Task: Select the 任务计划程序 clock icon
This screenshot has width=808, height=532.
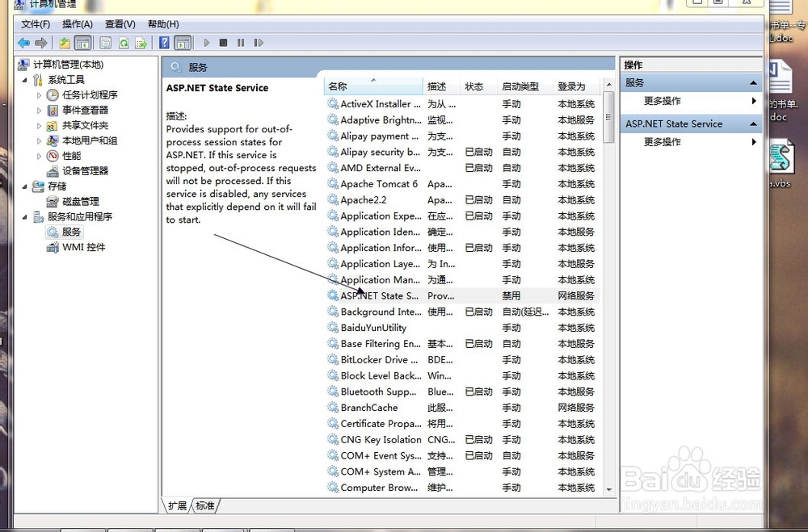Action: coord(53,94)
